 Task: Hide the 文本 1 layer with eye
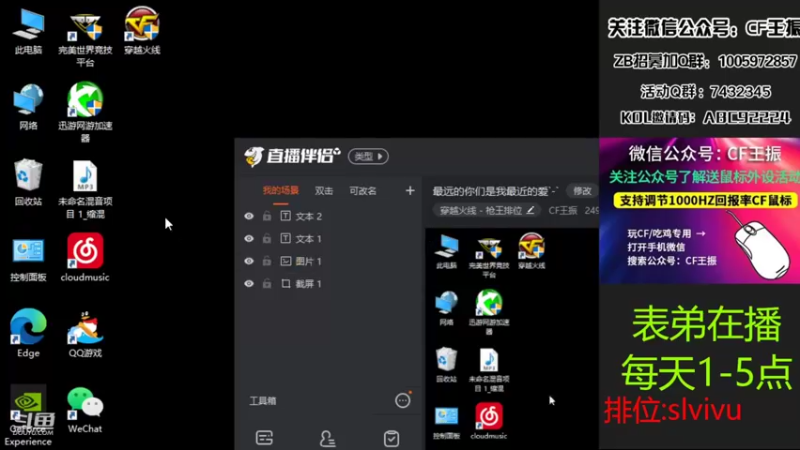click(249, 239)
